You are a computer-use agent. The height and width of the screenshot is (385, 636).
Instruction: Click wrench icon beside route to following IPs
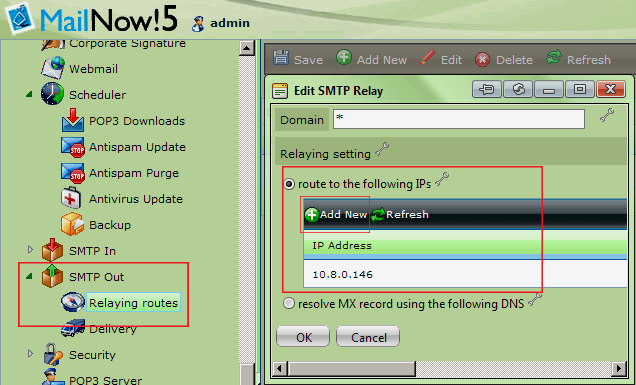coord(442,179)
